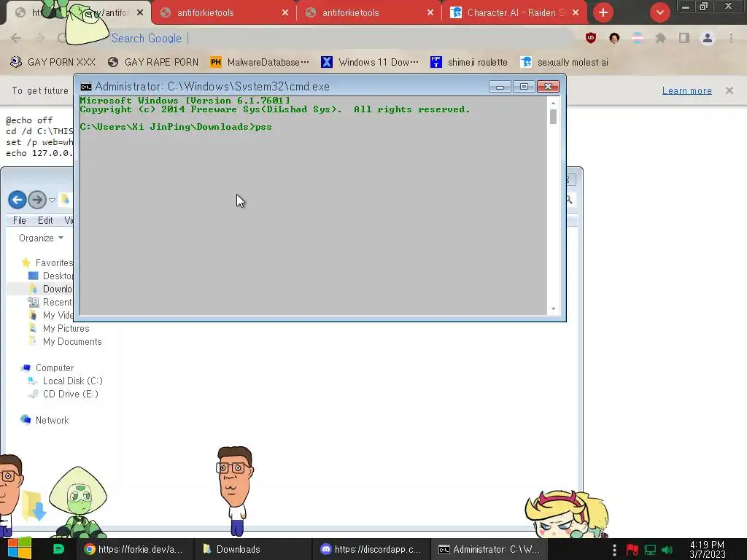Click the Learn more link
Image resolution: width=747 pixels, height=560 pixels.
[686, 90]
